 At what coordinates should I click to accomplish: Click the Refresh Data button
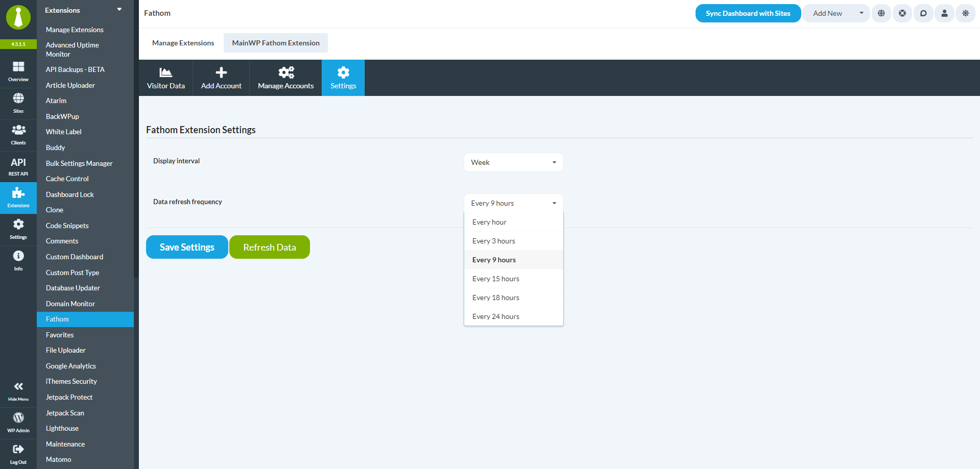(x=270, y=247)
